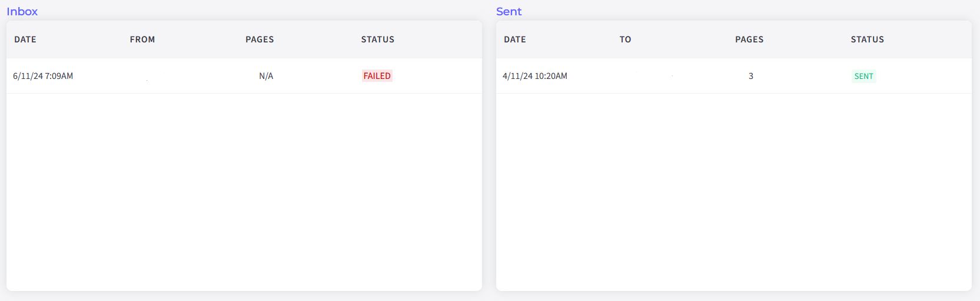Click the Inbox heading
The image size is (980, 301).
click(22, 12)
